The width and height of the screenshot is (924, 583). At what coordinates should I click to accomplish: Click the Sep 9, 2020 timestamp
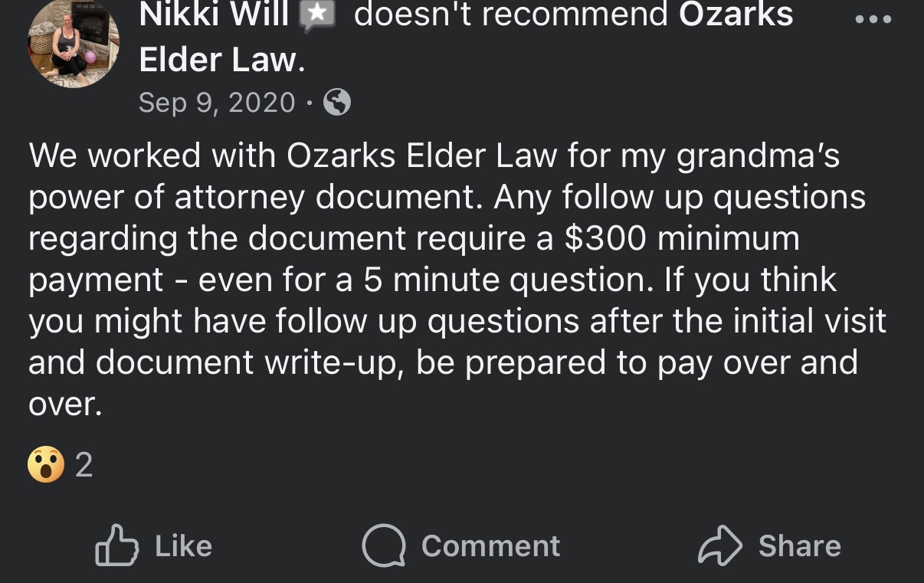point(217,102)
